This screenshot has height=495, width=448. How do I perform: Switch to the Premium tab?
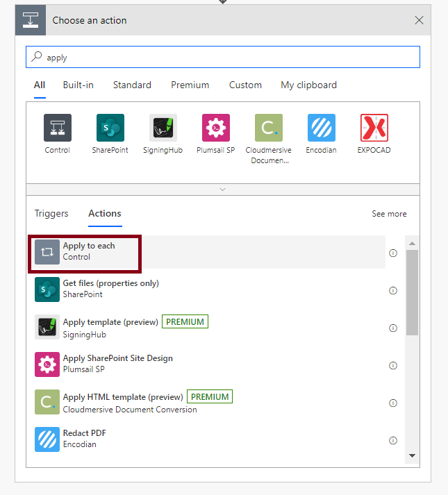pos(190,85)
